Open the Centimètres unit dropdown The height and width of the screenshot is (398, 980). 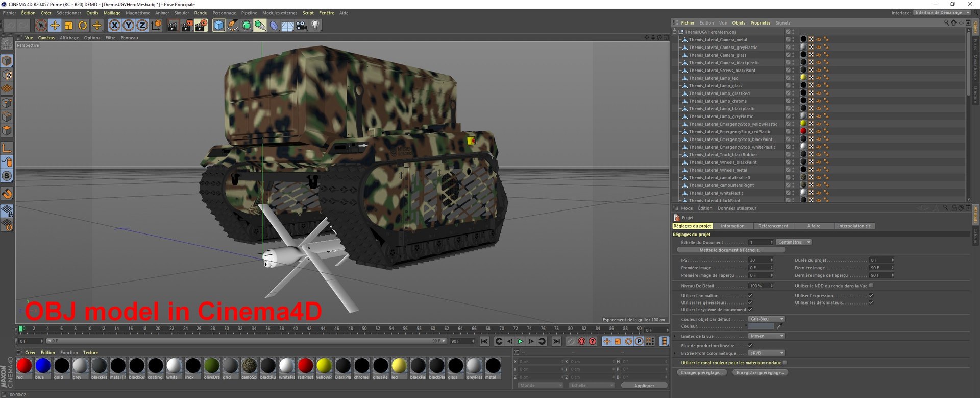click(794, 242)
